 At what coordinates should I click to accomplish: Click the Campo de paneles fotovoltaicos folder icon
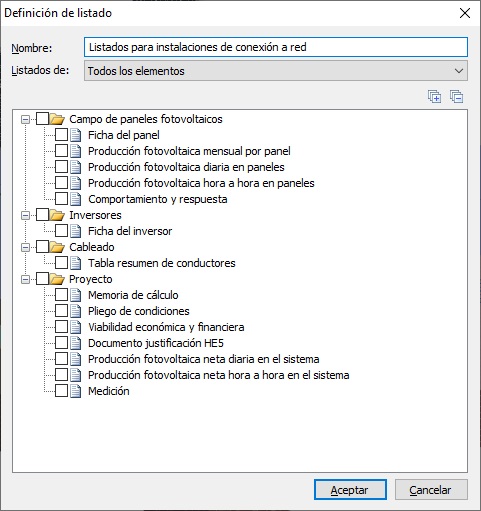click(57, 119)
